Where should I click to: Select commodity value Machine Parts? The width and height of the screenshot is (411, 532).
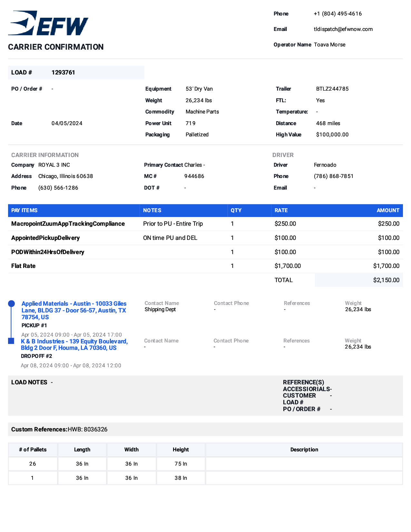pos(202,112)
